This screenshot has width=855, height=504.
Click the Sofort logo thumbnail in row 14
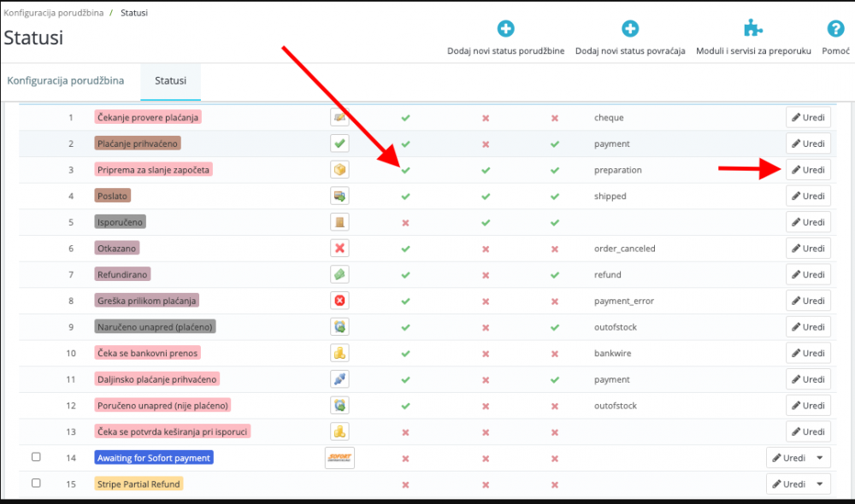[339, 458]
